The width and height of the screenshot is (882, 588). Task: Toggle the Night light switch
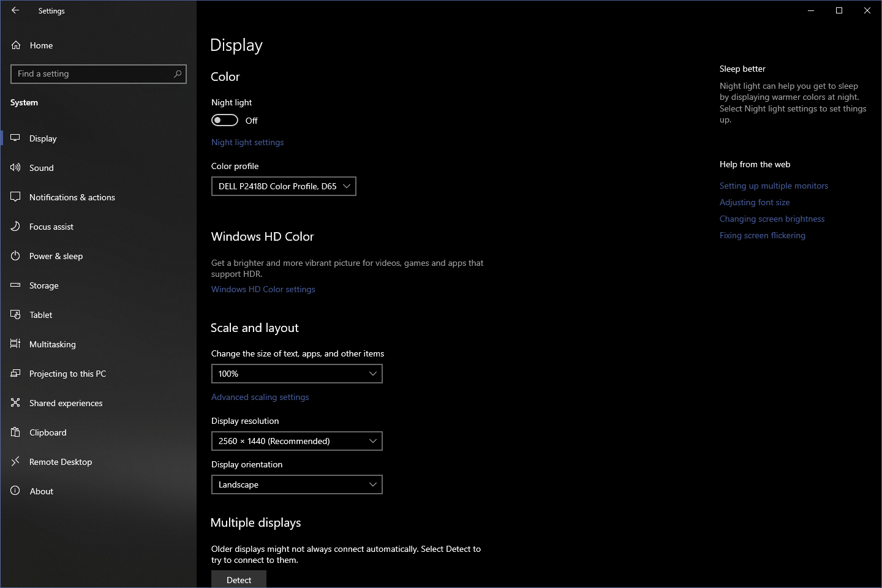click(x=225, y=120)
